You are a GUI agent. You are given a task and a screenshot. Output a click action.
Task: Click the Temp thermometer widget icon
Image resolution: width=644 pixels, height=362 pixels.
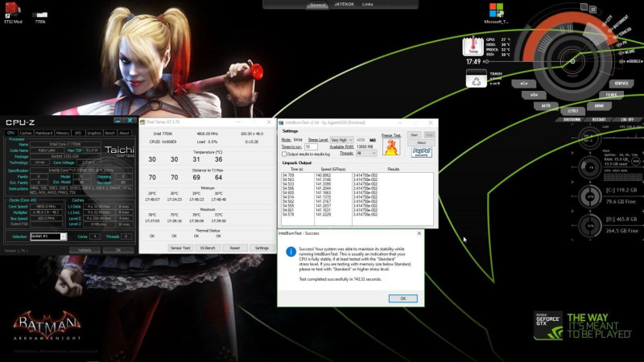click(473, 46)
